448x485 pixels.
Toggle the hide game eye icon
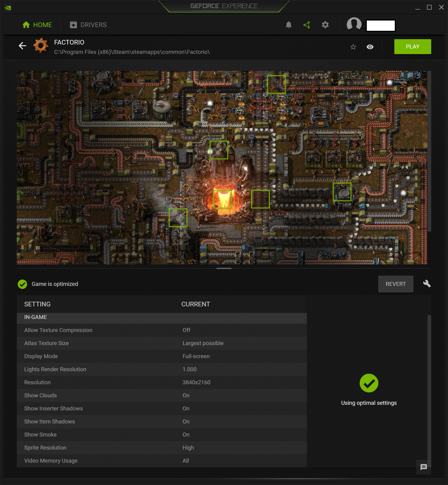click(370, 47)
